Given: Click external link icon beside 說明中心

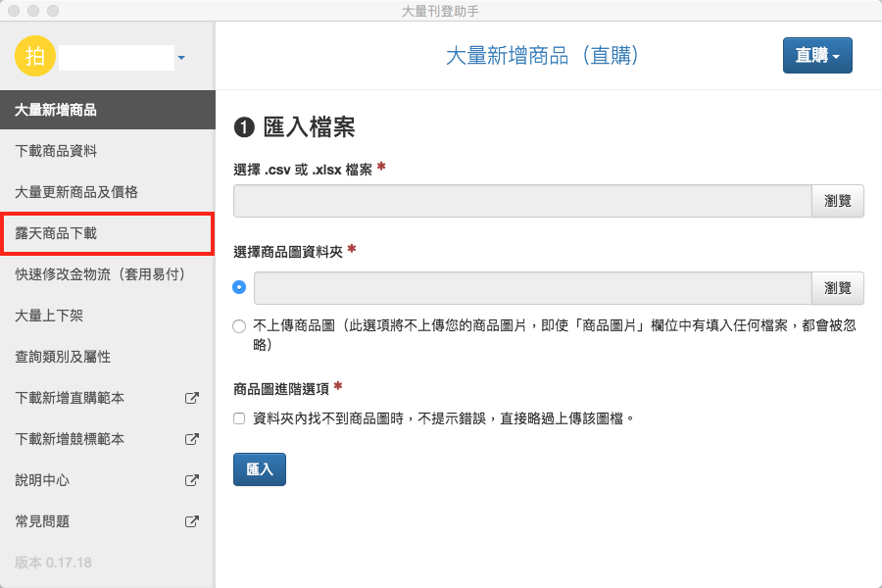Looking at the screenshot, I should point(192,481).
